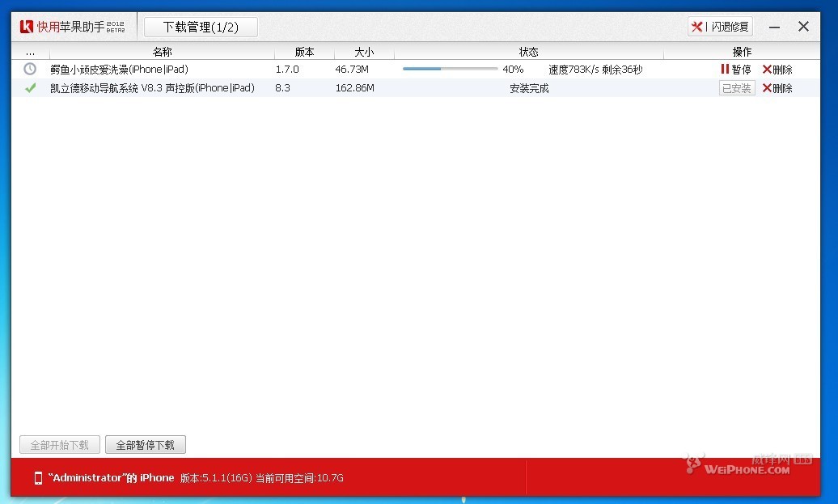Click the 版本:5.1.1(16G) 当前可用空间:10.7G text
Image resolution: width=838 pixels, height=504 pixels.
[x=262, y=478]
